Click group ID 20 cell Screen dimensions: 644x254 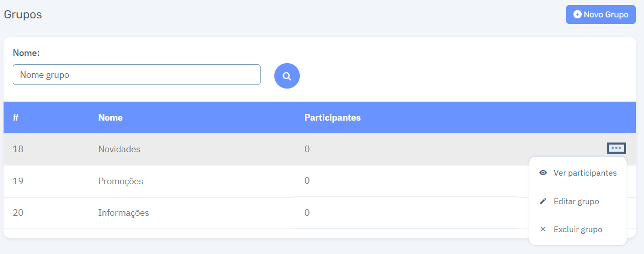18,213
